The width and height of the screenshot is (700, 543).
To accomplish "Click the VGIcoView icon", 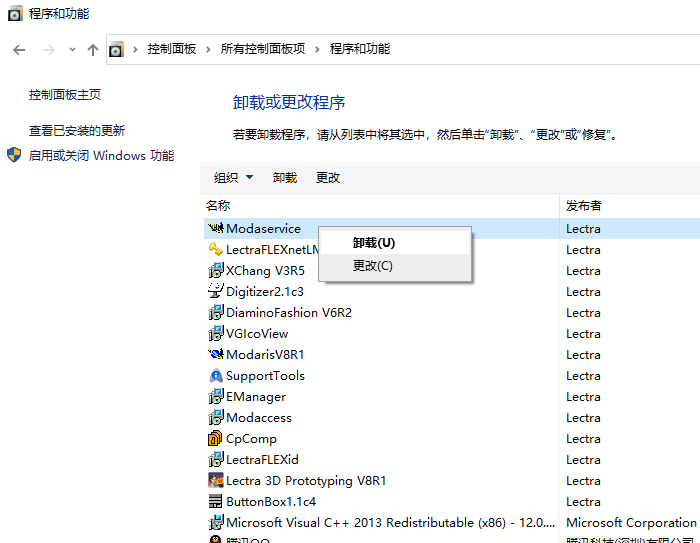I will 216,333.
